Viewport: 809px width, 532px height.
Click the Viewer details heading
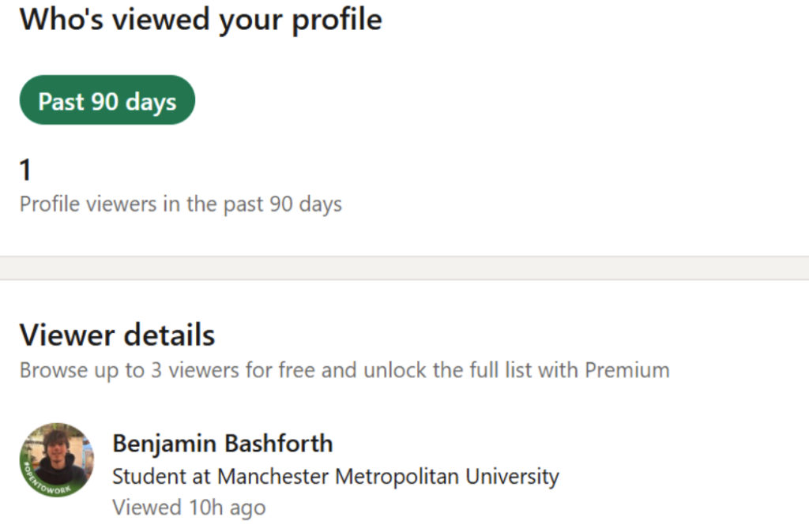(117, 335)
